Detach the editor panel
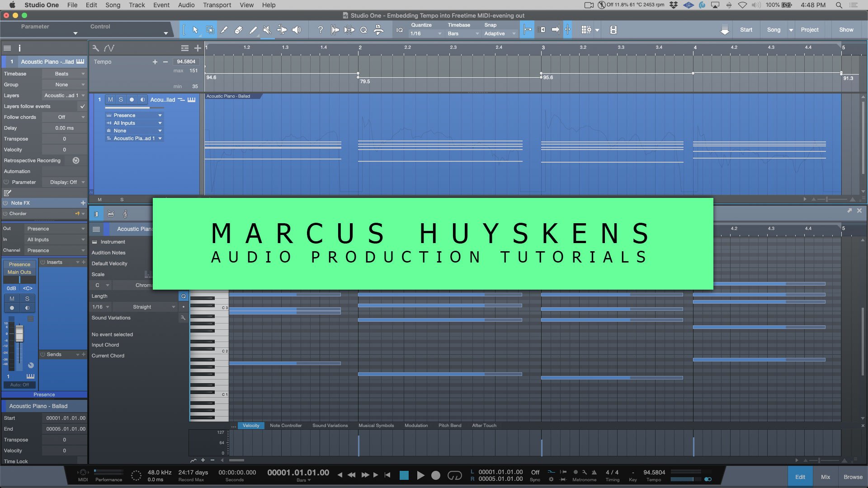This screenshot has width=868, height=488. coord(849,211)
